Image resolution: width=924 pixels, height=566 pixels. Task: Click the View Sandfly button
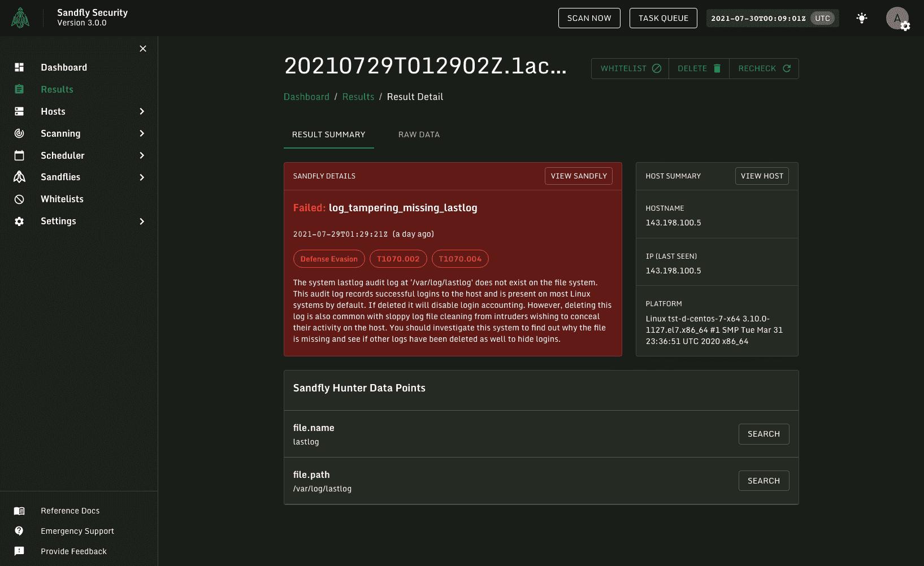(x=579, y=176)
